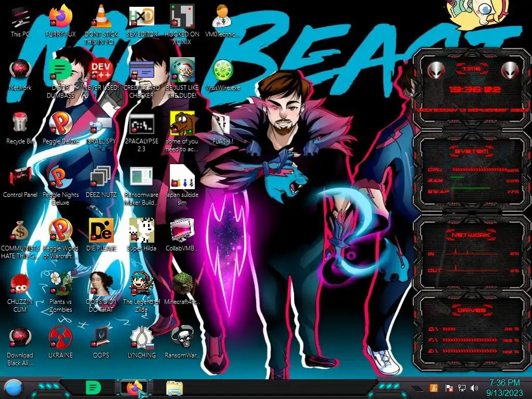Click the NETWORK widget header
The image size is (532, 399).
point(471,235)
